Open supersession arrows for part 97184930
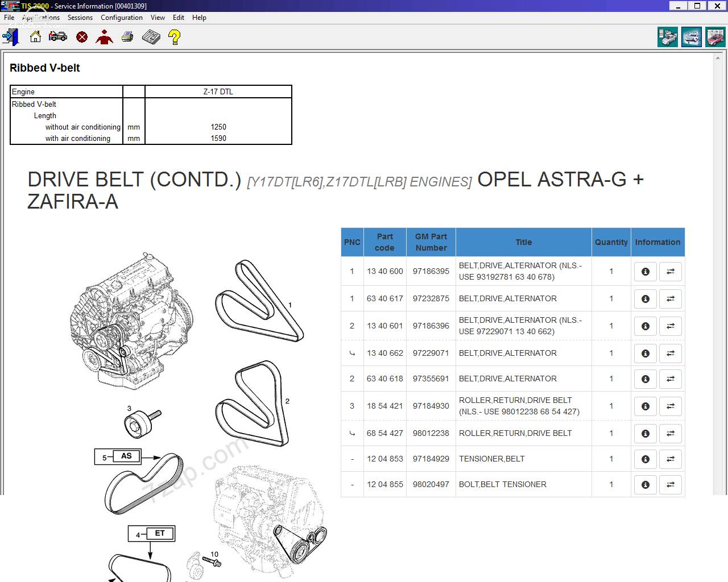Screen dimensions: 728x582 (671, 406)
